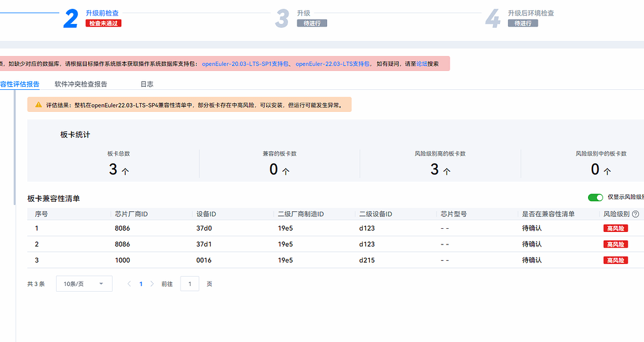Open the openEuler-20.03-LTS-SP1支持包 link
The image size is (644, 342).
tap(246, 64)
